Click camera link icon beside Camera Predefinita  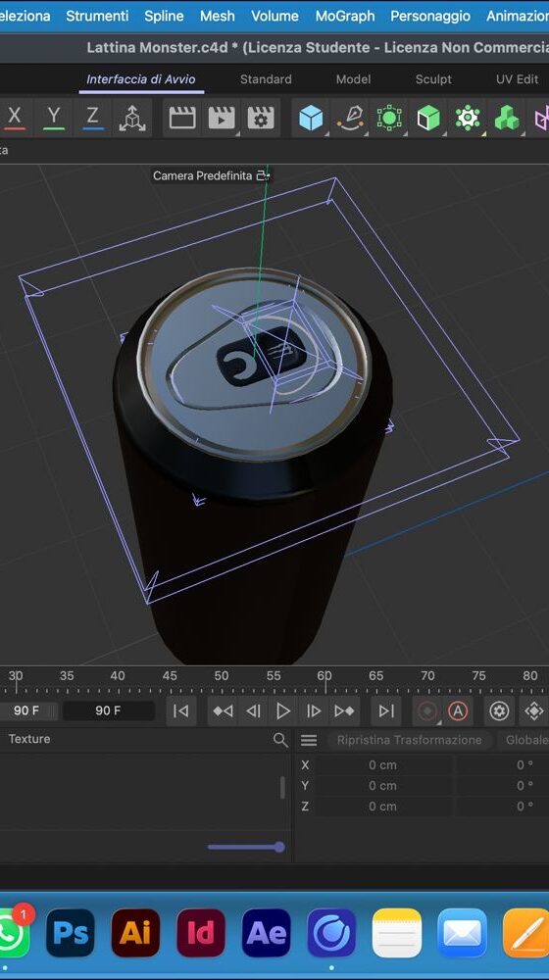tap(264, 175)
